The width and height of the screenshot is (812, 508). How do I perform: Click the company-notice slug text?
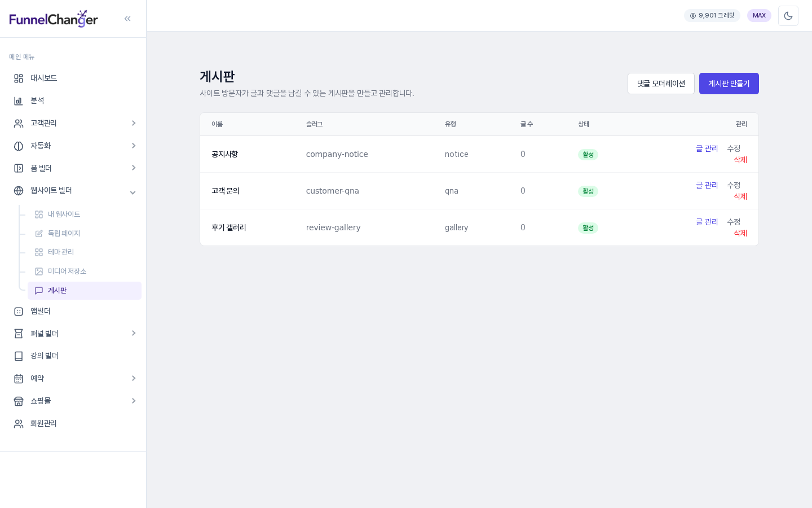coord(337,154)
